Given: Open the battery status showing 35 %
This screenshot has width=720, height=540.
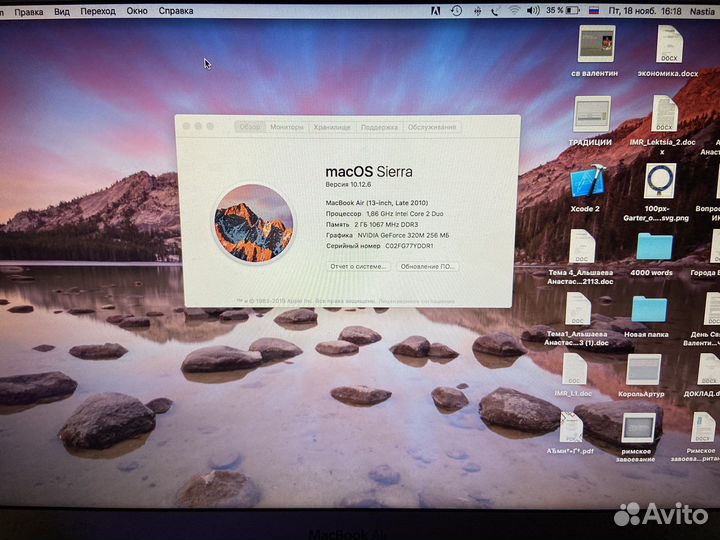Looking at the screenshot, I should click(x=563, y=11).
